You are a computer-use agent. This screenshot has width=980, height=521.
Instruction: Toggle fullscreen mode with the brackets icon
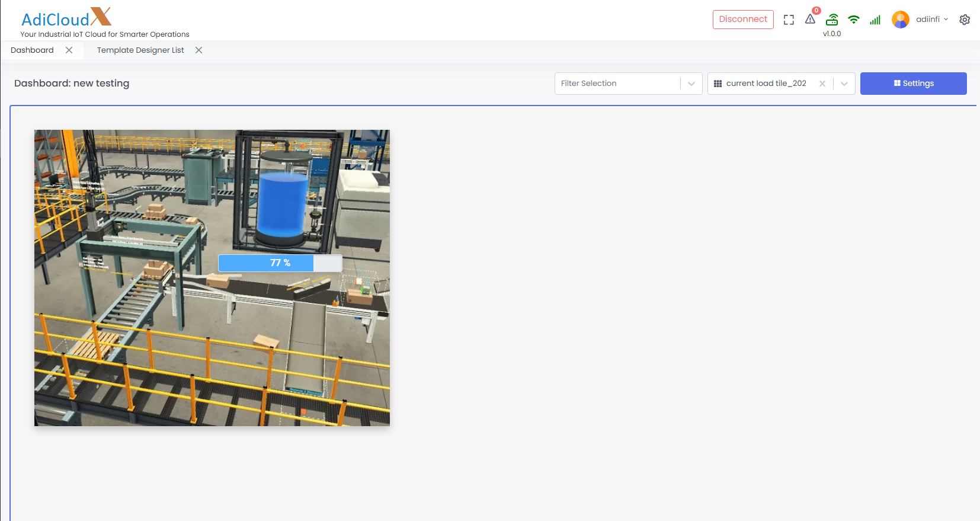pos(789,20)
